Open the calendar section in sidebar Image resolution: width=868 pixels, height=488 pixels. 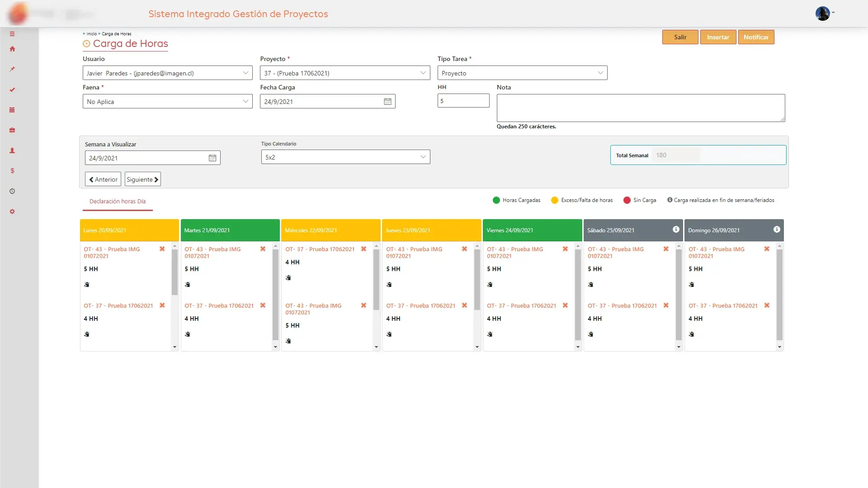pyautogui.click(x=12, y=110)
